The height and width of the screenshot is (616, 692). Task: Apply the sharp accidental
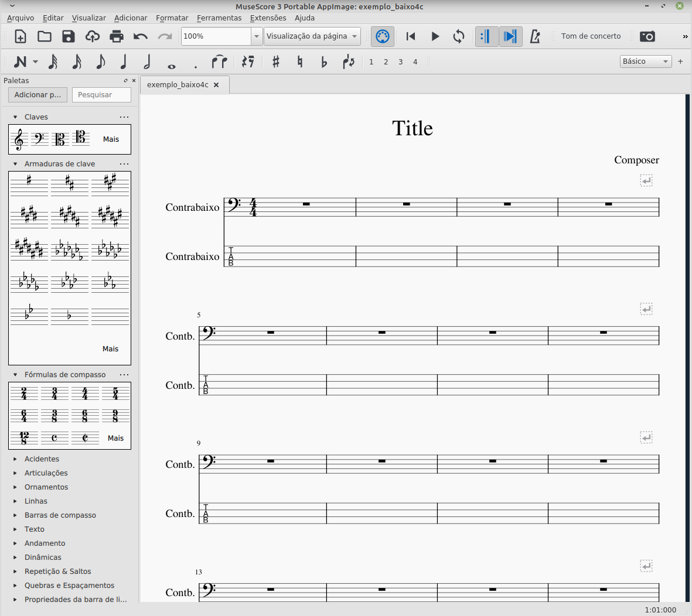tap(276, 61)
